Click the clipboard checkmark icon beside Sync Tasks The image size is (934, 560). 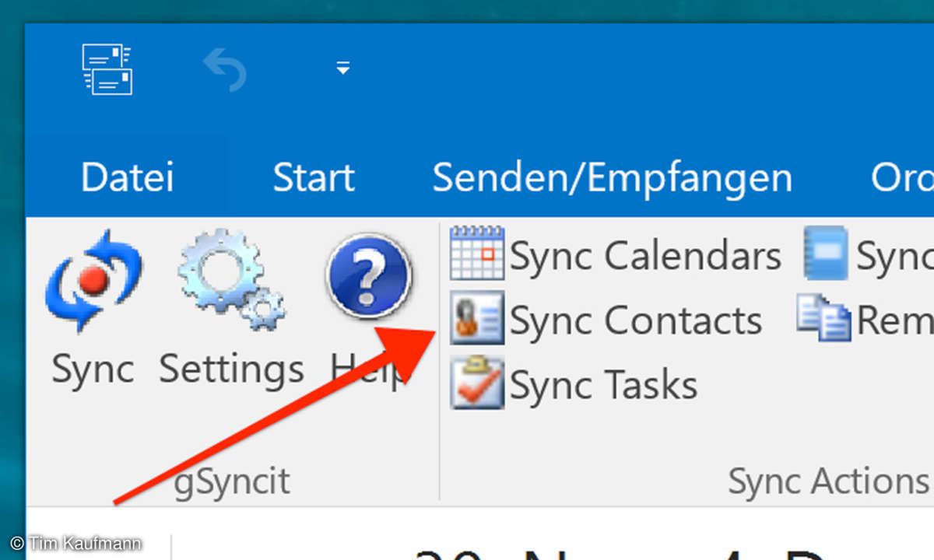477,383
